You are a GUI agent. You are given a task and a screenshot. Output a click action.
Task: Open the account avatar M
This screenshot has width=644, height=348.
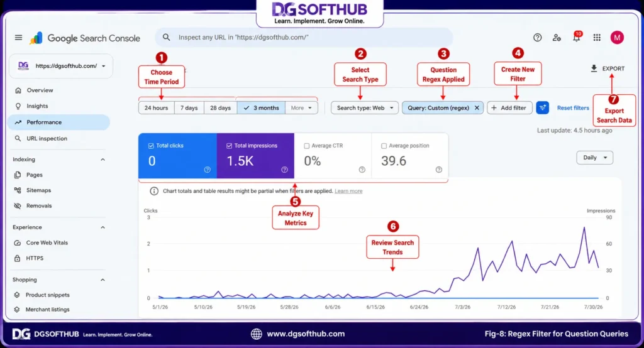(x=617, y=38)
